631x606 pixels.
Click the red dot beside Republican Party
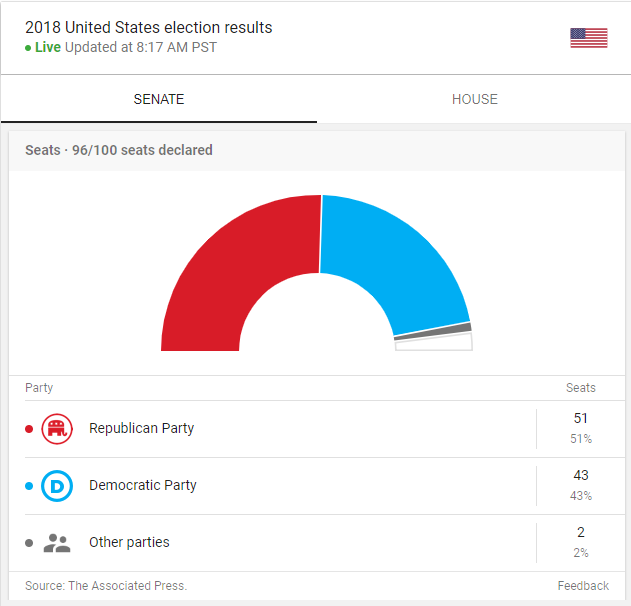pyautogui.click(x=29, y=429)
